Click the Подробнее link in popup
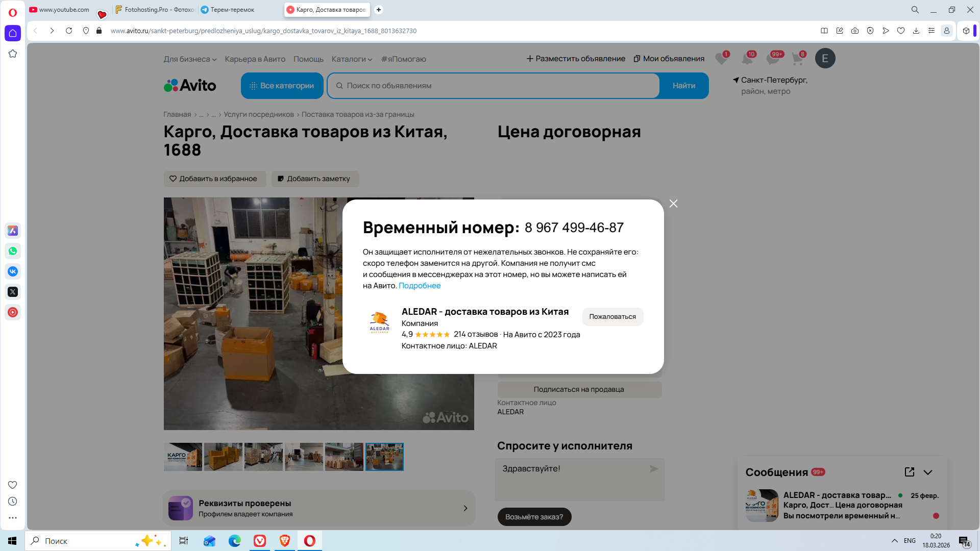Viewport: 980px width, 551px height. (x=419, y=286)
